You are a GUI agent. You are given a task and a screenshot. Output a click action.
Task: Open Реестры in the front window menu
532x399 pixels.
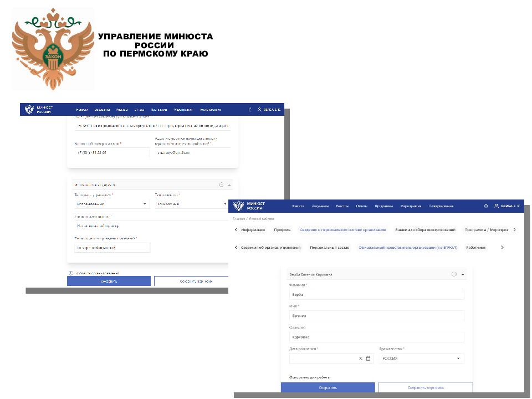(342, 206)
